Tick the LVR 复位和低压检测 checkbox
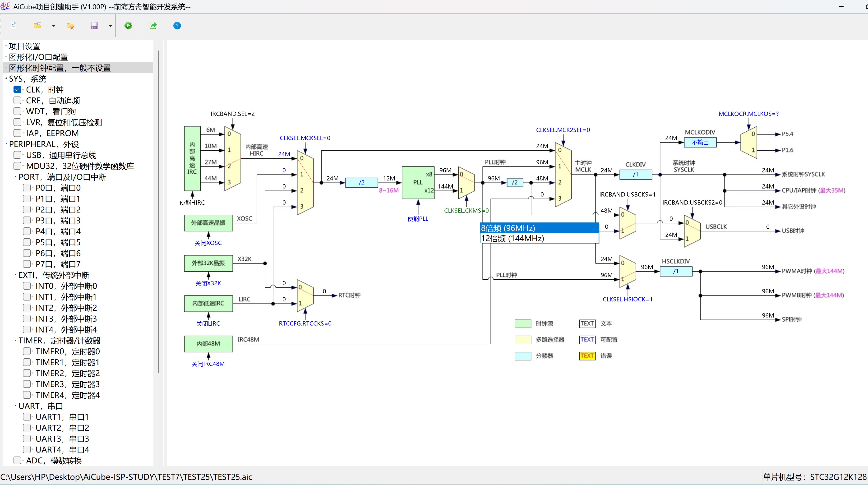This screenshot has height=485, width=868. click(18, 122)
